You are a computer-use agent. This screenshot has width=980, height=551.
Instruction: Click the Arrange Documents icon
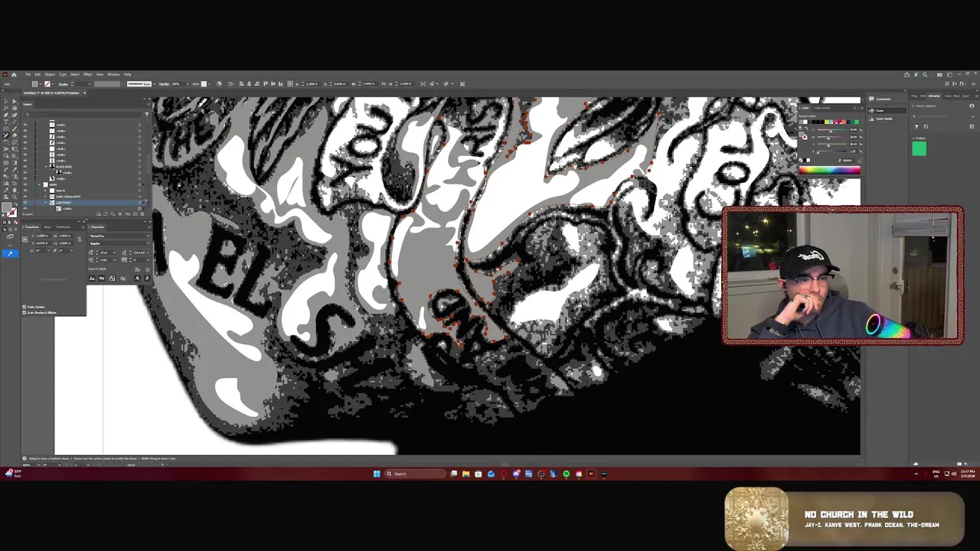click(939, 75)
